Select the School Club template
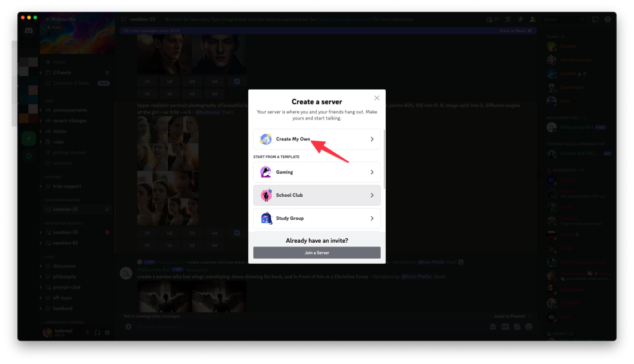Screen dimensions: 634x364 point(316,196)
